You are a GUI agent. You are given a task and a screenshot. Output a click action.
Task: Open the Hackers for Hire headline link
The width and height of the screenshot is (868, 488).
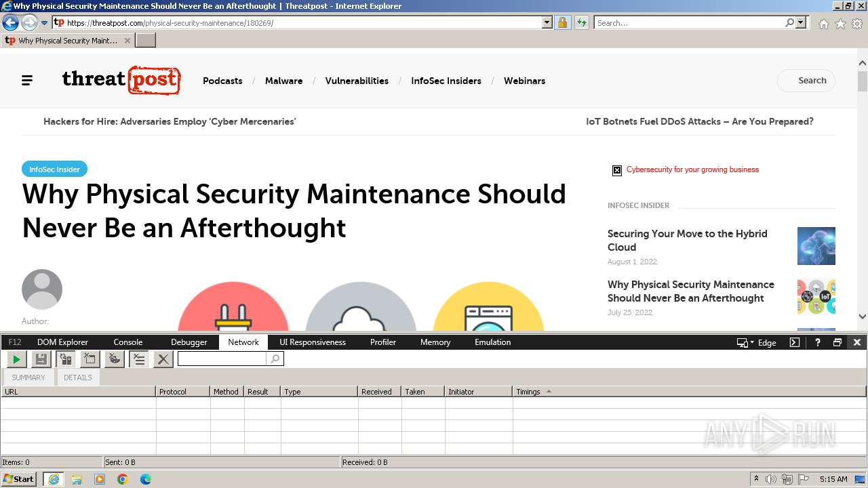point(170,121)
